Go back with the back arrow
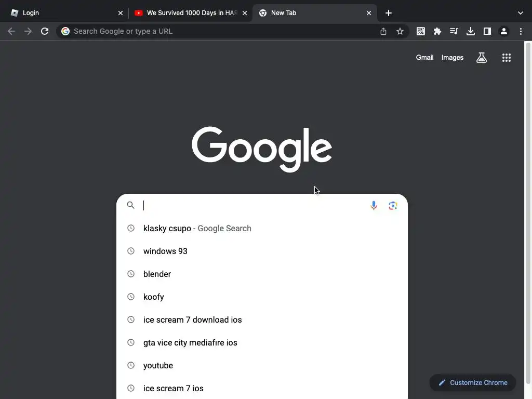The height and width of the screenshot is (399, 532). coord(11,31)
